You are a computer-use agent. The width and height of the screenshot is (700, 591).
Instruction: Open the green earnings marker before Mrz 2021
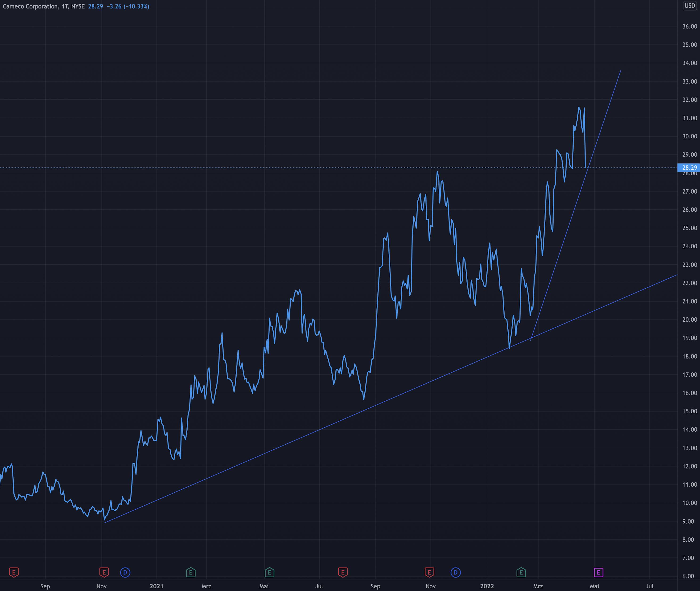click(190, 572)
